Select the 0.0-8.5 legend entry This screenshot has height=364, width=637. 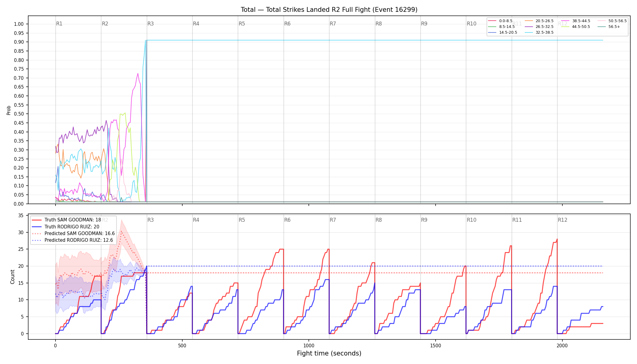[x=500, y=21]
